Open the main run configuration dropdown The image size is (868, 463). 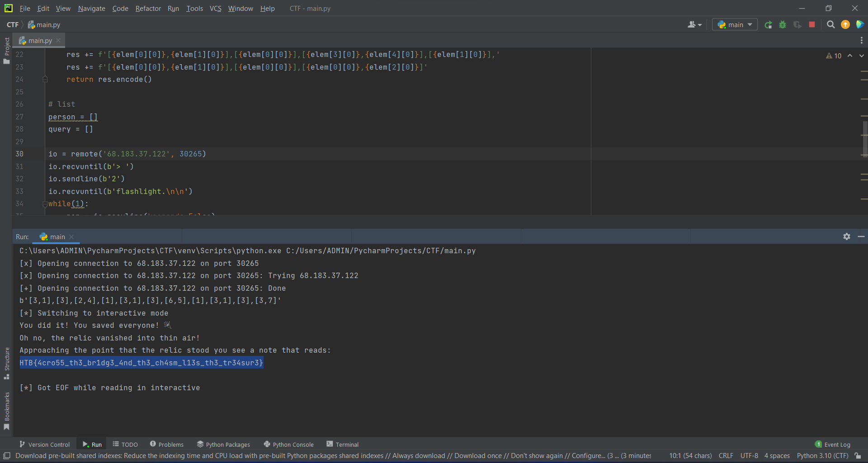tap(735, 24)
